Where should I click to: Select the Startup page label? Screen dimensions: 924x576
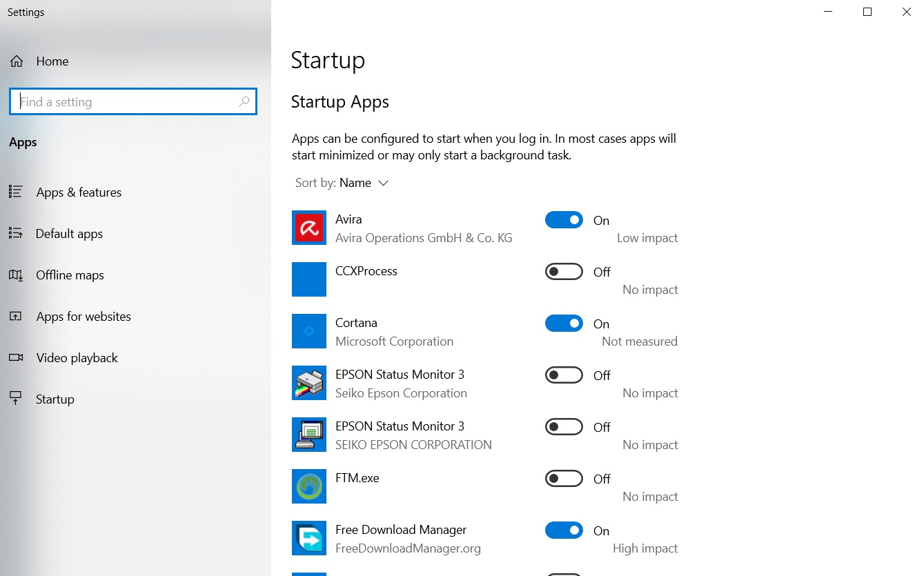click(55, 399)
